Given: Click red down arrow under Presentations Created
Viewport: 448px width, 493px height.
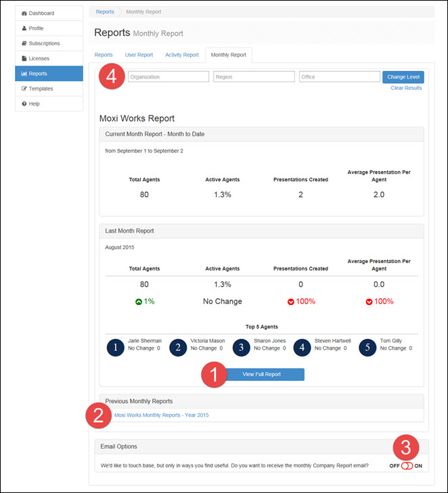Looking at the screenshot, I should point(291,302).
